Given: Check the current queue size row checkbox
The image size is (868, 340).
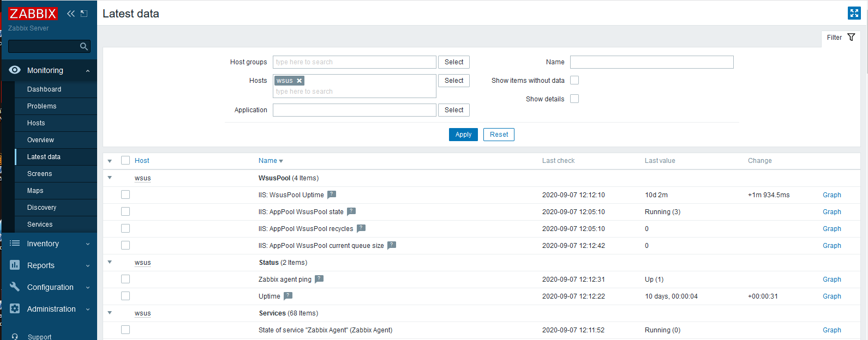Looking at the screenshot, I should click(125, 245).
